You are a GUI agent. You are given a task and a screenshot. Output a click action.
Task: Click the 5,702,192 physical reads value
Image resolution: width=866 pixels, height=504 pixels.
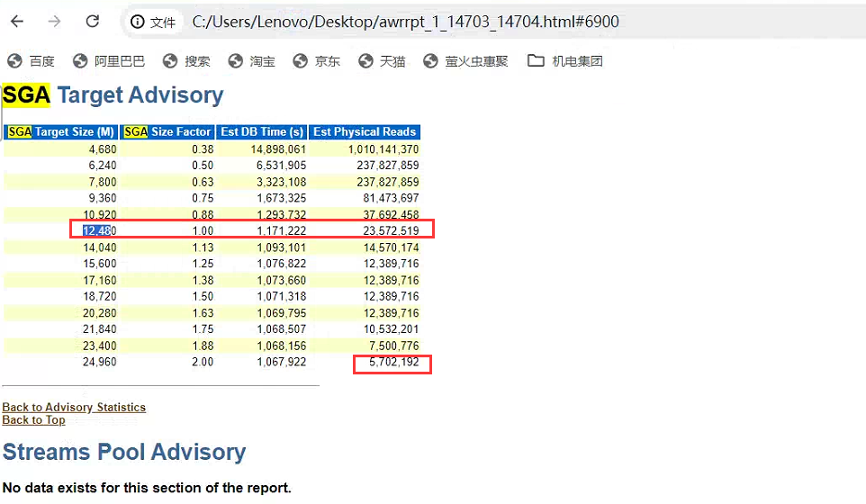coord(393,362)
